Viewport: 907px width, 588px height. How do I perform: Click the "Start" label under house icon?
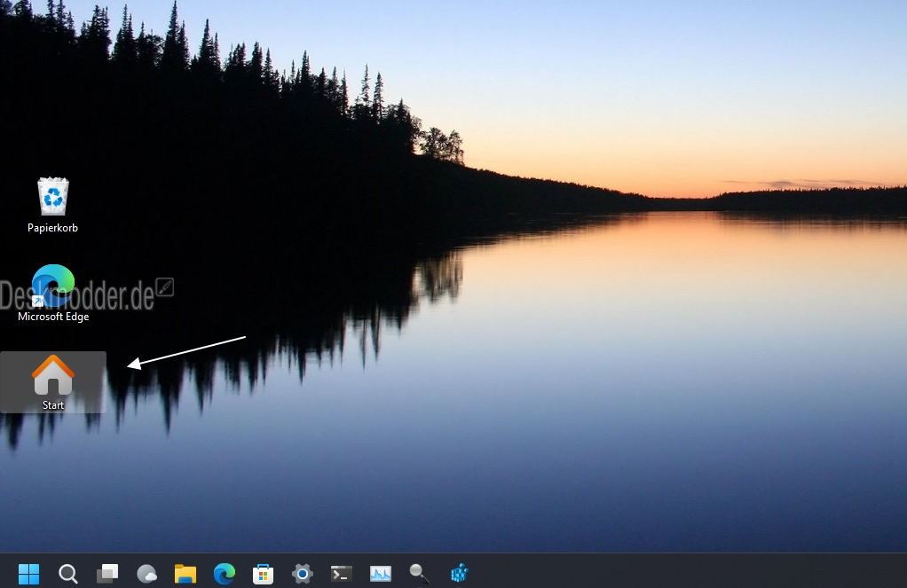[x=53, y=405]
